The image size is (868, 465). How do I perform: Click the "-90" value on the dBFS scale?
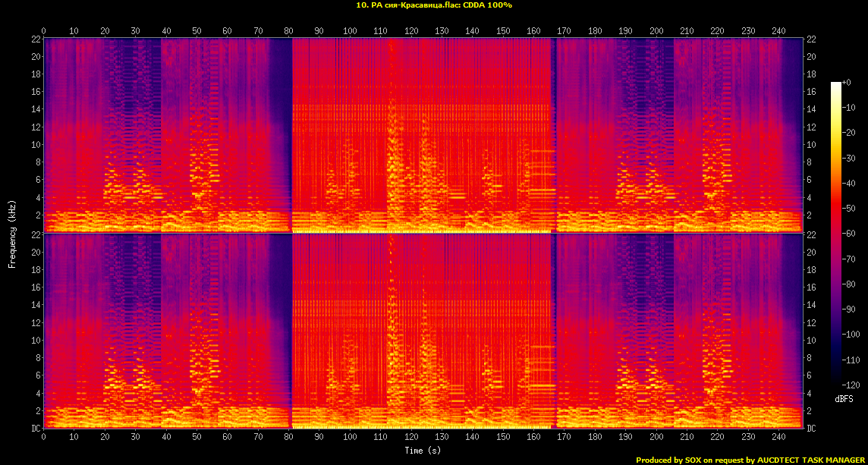pos(848,309)
